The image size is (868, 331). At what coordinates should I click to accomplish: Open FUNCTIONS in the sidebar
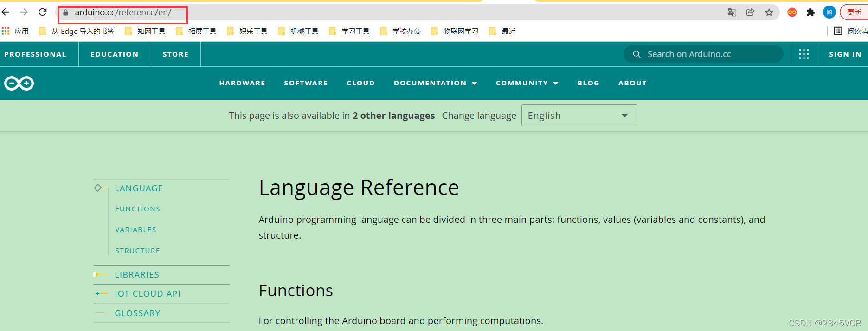(138, 209)
